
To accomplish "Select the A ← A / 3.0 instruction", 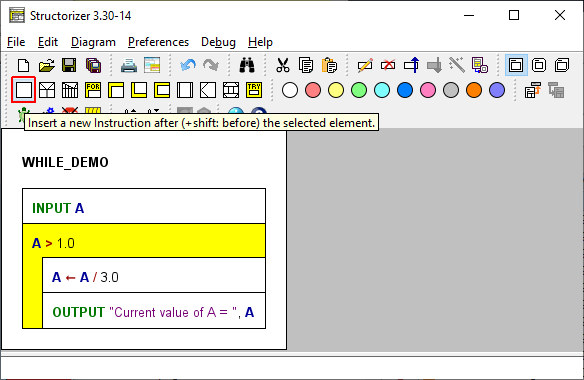I will click(154, 275).
